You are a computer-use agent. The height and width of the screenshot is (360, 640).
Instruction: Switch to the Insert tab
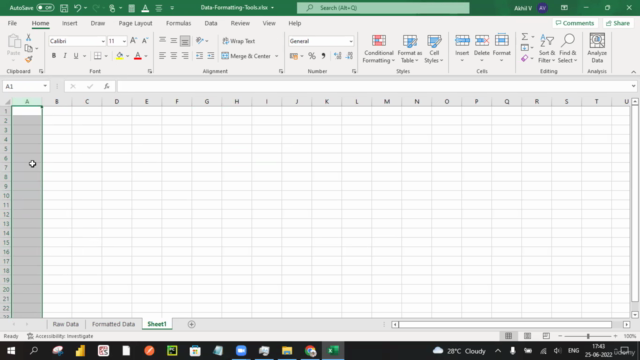point(69,23)
